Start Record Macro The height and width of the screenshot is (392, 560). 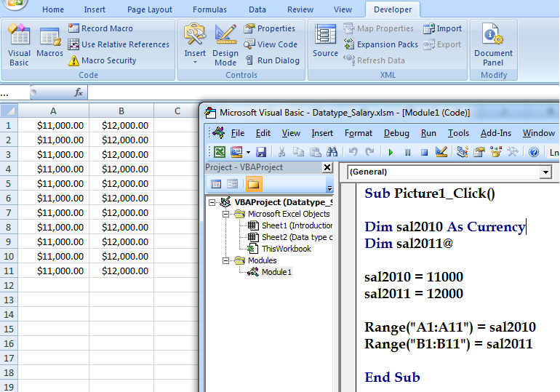tap(100, 28)
